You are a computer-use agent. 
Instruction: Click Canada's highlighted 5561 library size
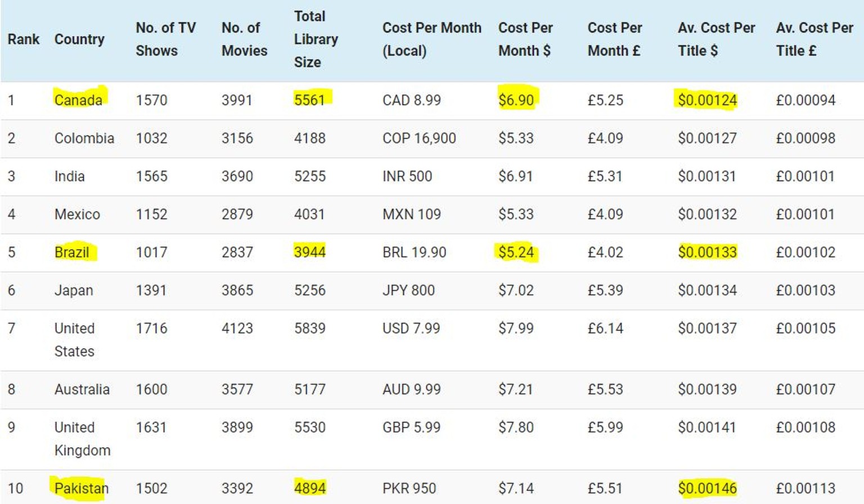point(310,100)
